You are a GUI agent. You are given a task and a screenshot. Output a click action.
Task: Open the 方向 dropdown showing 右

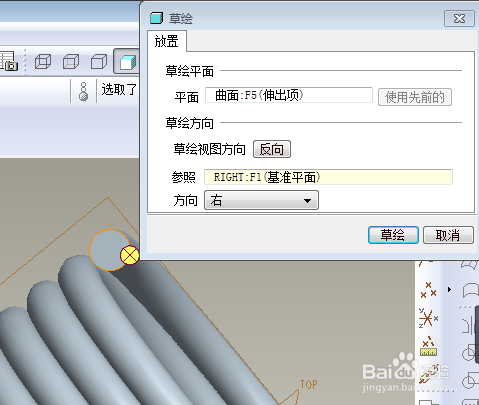[x=261, y=200]
